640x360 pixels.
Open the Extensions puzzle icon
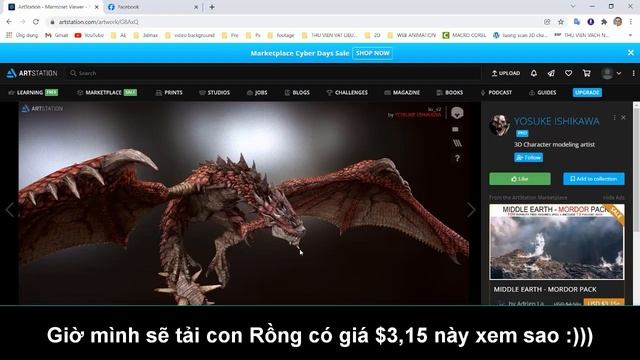point(604,22)
